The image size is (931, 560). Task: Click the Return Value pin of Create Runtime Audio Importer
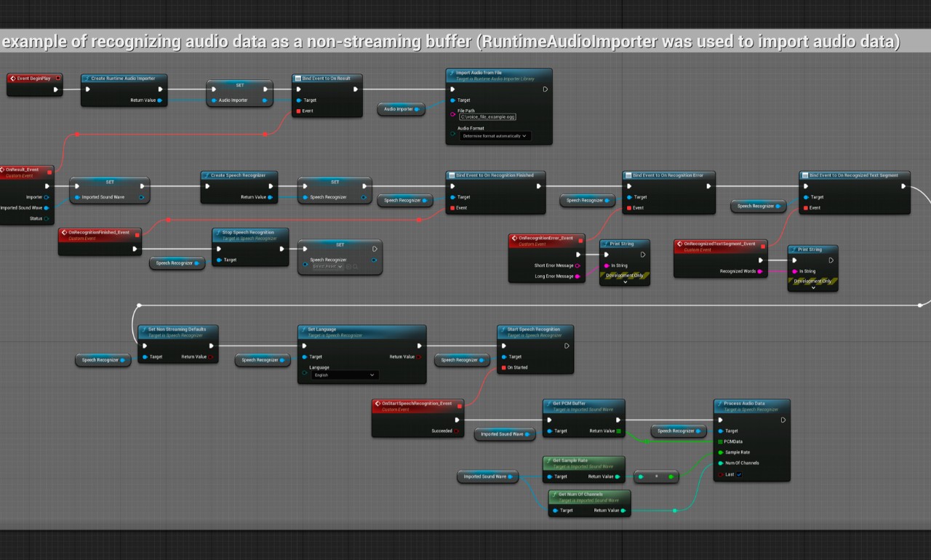[159, 100]
